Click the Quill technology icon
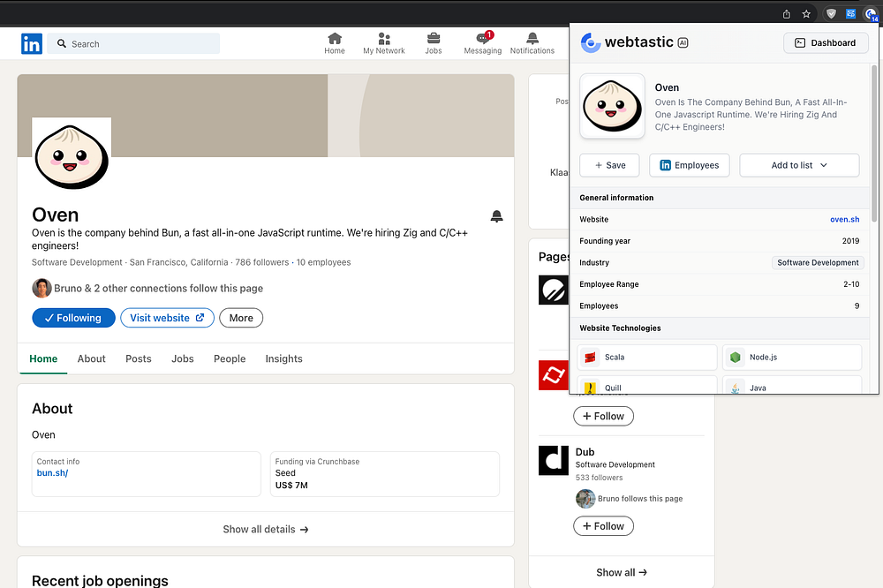The height and width of the screenshot is (588, 883). (x=590, y=388)
